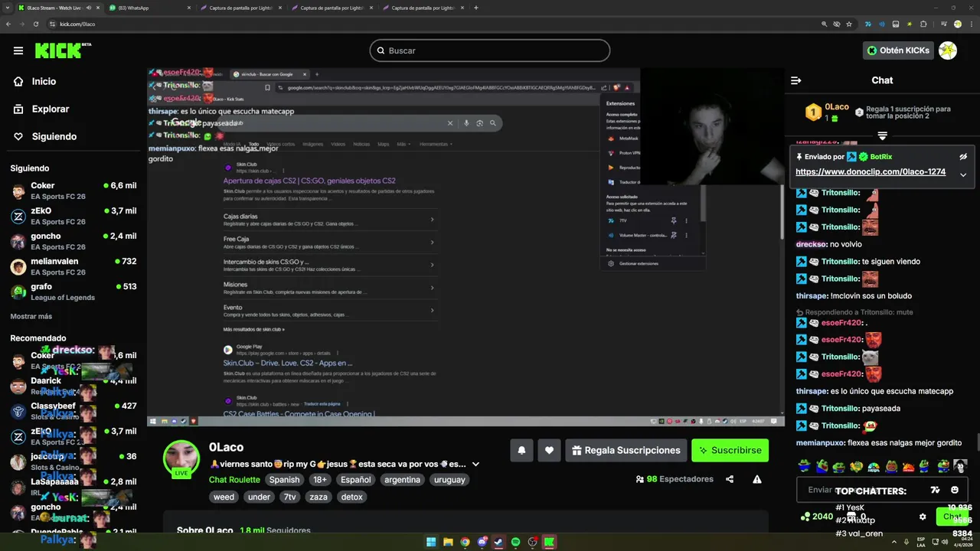Viewport: 980px width, 551px height.
Task: Click the 98 Espectadores viewer count
Action: 675,479
